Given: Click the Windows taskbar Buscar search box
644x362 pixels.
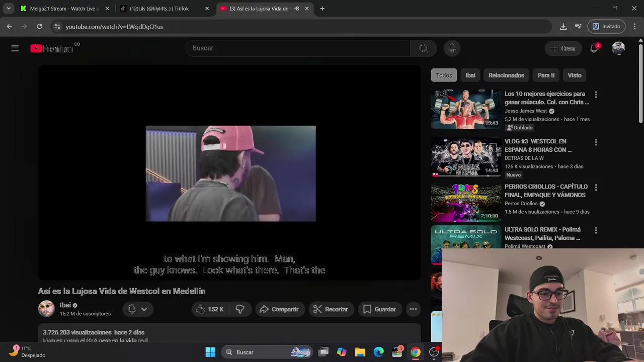Looking at the screenshot, I should [268, 352].
